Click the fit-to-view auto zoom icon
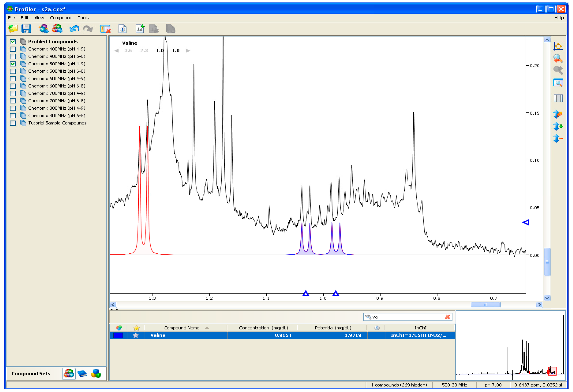Image resolution: width=573 pixels, height=392 pixels. point(558,46)
